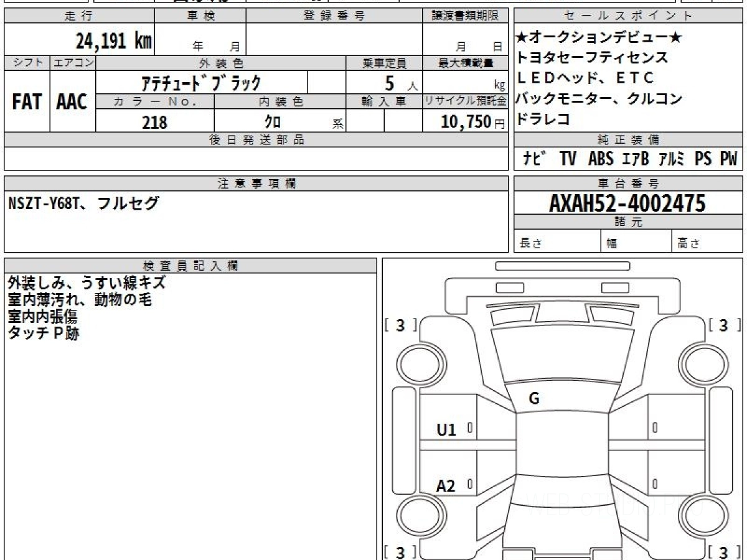The image size is (747, 560).
Task: Select the 最大積載量 header
Action: click(465, 63)
